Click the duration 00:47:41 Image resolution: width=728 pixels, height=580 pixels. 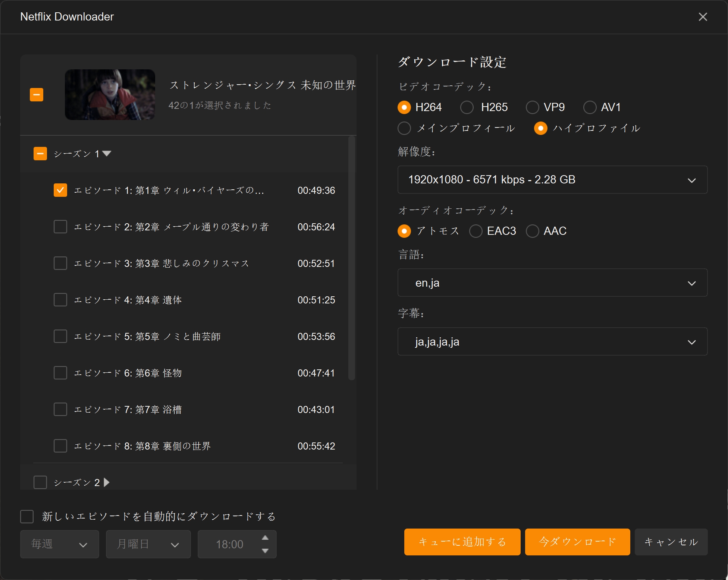(316, 373)
